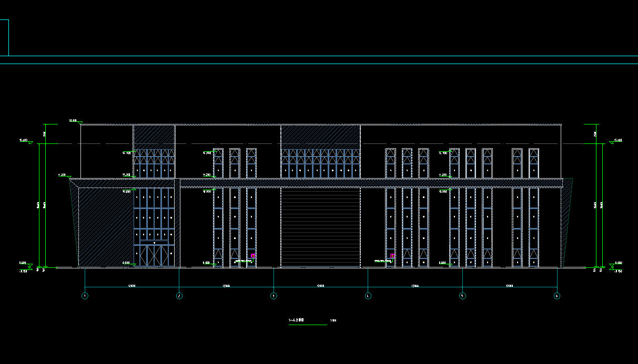Click the scale label beside the drawing title
The height and width of the screenshot is (364, 638).
[x=332, y=320]
